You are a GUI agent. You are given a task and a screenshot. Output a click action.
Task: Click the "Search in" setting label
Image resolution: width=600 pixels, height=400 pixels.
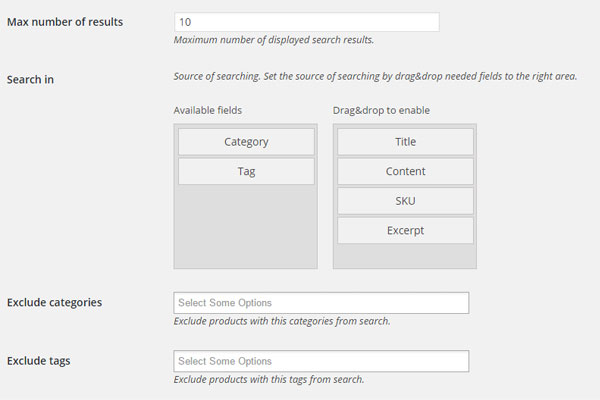(x=30, y=80)
